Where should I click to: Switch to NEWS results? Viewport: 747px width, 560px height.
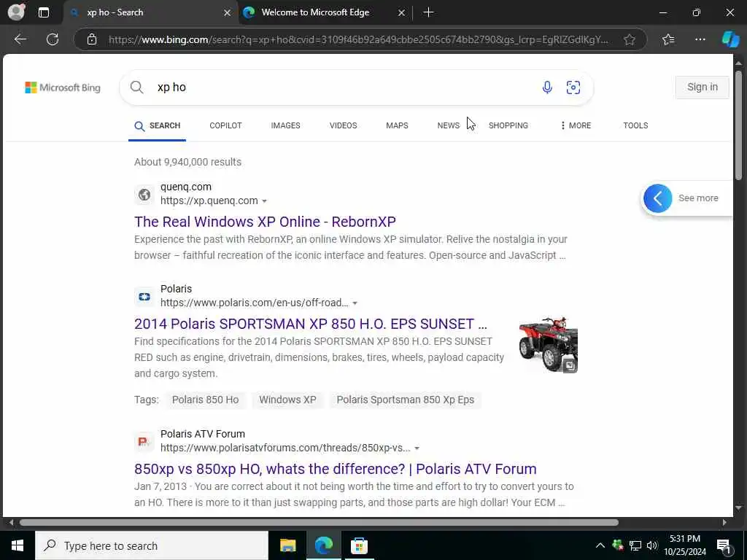(449, 125)
